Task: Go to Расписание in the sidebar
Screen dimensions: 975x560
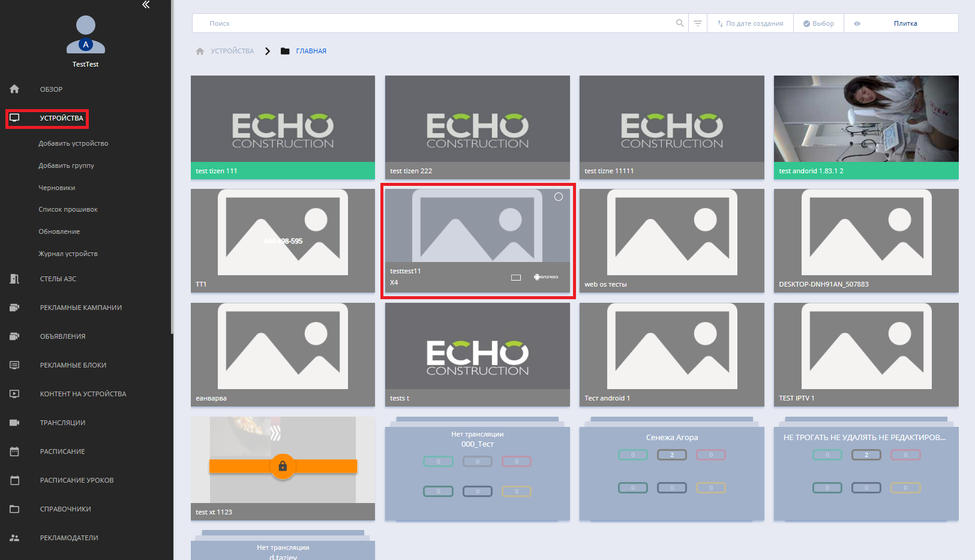Action: point(62,451)
